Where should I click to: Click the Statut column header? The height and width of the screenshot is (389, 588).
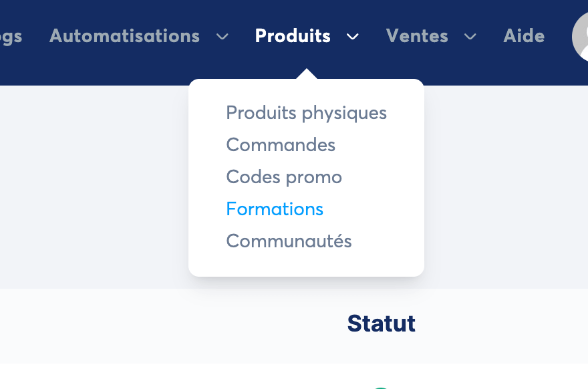tap(382, 323)
